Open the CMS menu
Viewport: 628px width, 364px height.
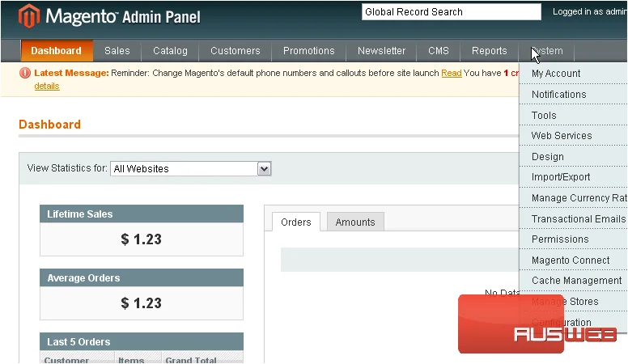tap(439, 51)
